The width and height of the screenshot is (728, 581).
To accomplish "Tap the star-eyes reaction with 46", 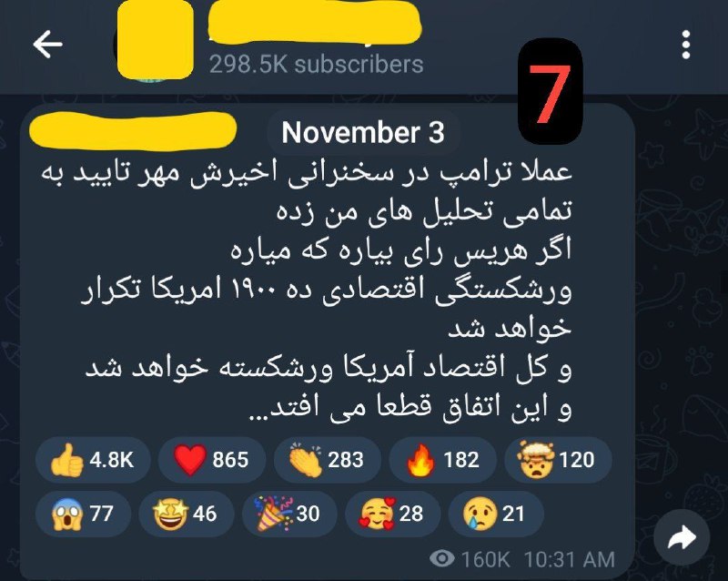I will tap(187, 515).
